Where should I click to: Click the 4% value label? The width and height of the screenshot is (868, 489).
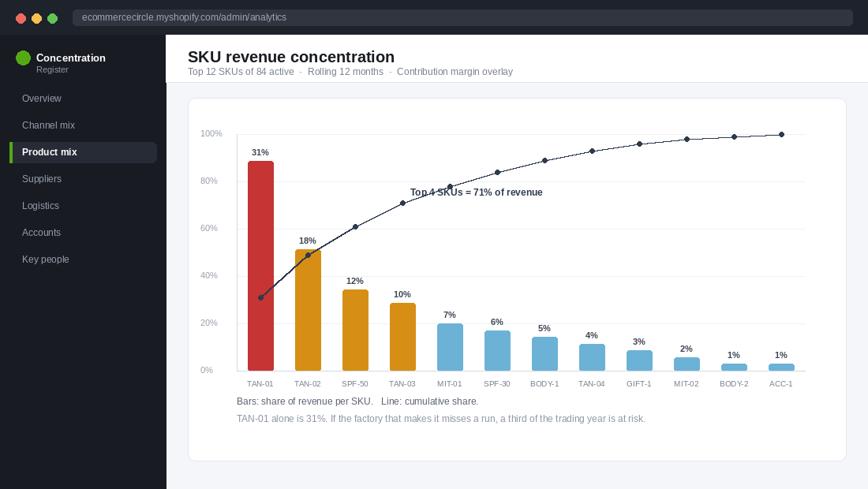click(591, 335)
